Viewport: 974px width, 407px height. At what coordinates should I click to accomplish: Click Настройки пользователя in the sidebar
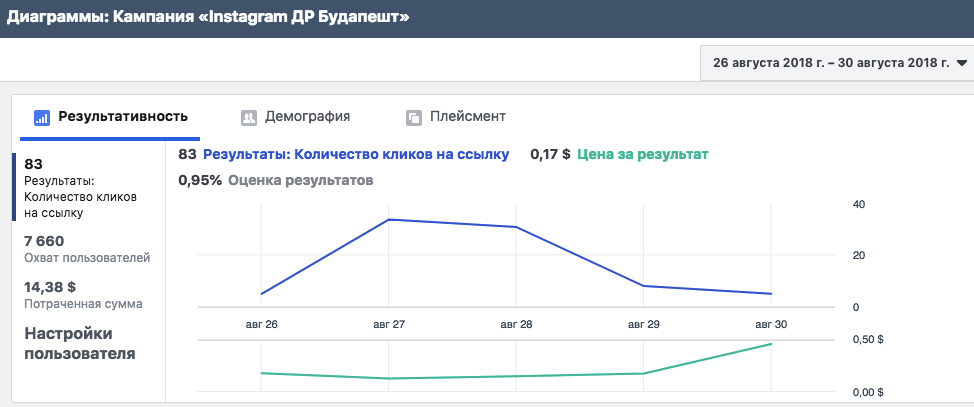coord(80,344)
